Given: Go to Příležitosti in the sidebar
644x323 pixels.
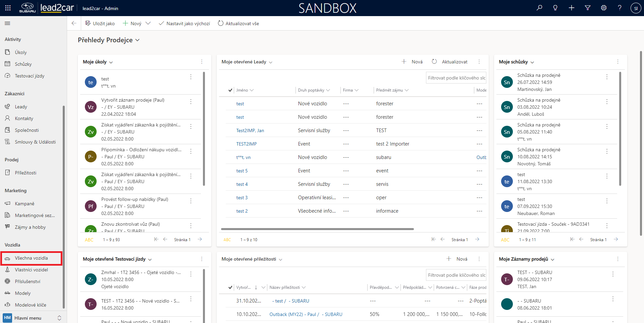Looking at the screenshot, I should click(25, 173).
